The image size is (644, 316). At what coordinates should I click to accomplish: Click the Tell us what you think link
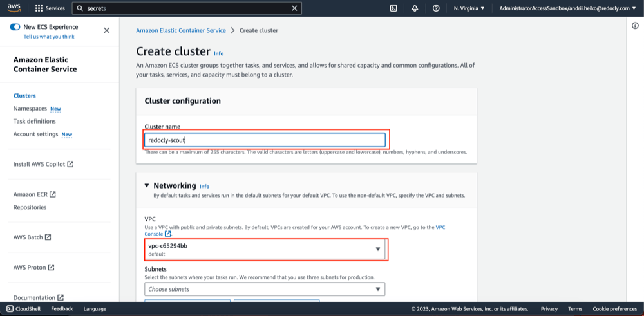point(49,37)
